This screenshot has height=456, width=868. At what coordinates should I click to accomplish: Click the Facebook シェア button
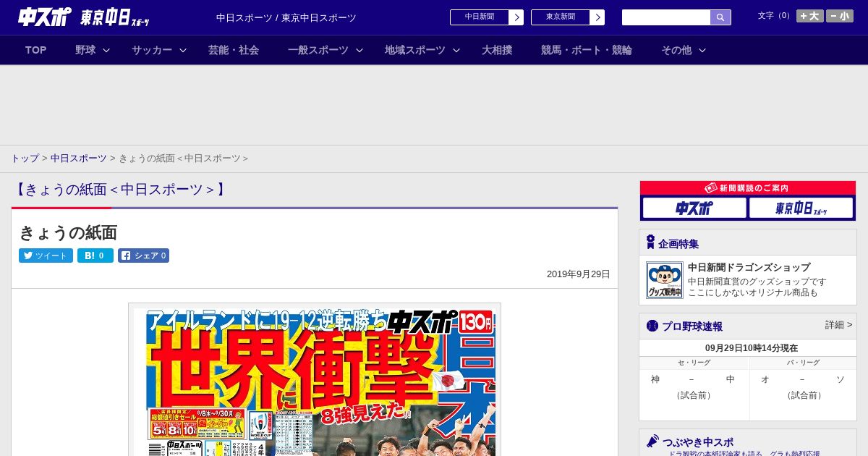click(x=143, y=256)
